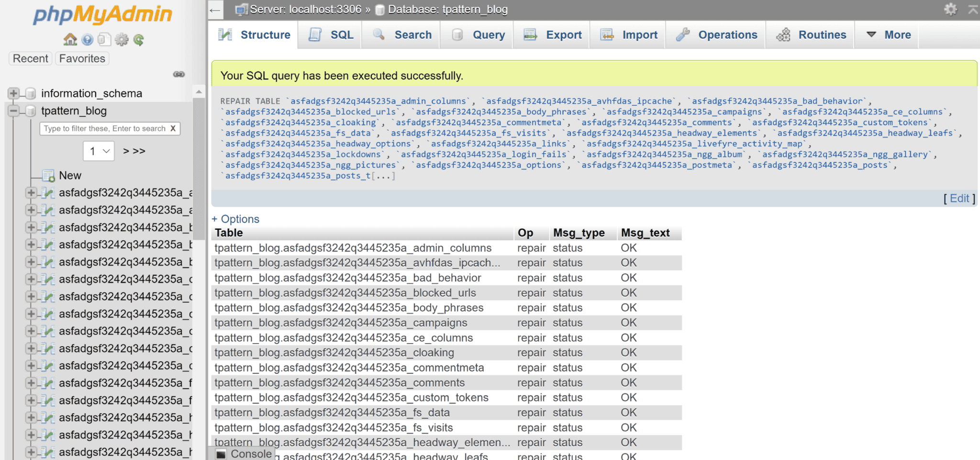Viewport: 980px width, 460px height.
Task: Switch to the SQL tab
Action: point(330,35)
